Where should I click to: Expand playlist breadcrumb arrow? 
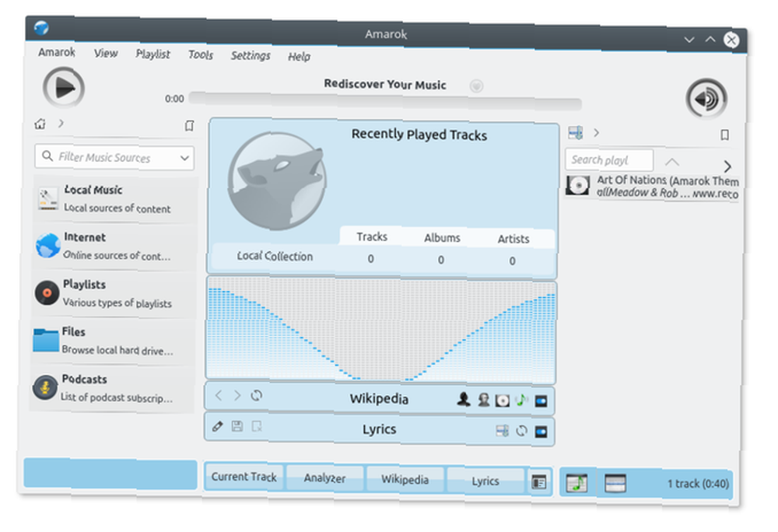[x=597, y=133]
